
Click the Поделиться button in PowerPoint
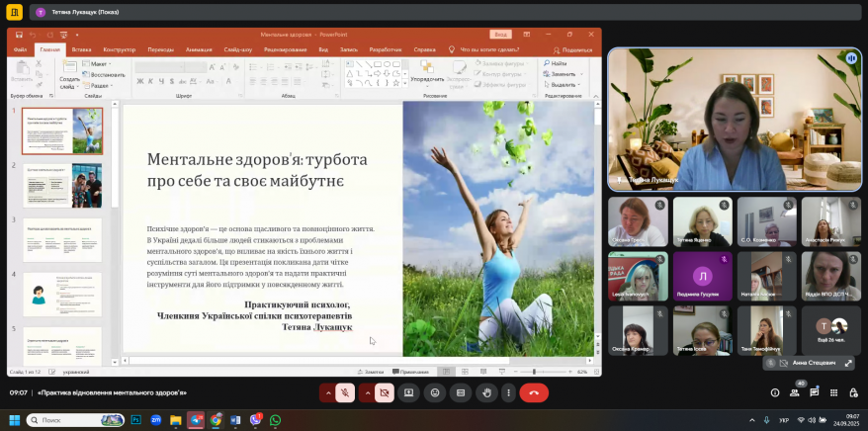coord(571,48)
